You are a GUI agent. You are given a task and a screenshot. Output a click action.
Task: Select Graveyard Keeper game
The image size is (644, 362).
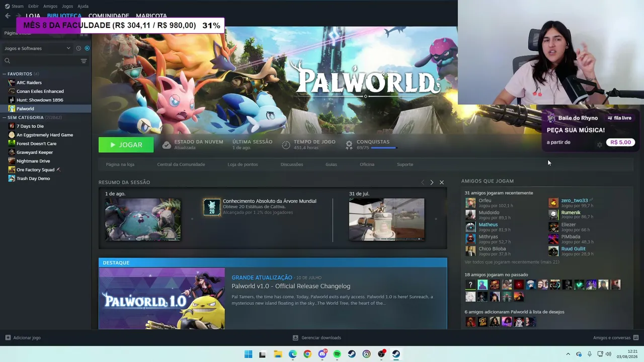tap(35, 152)
